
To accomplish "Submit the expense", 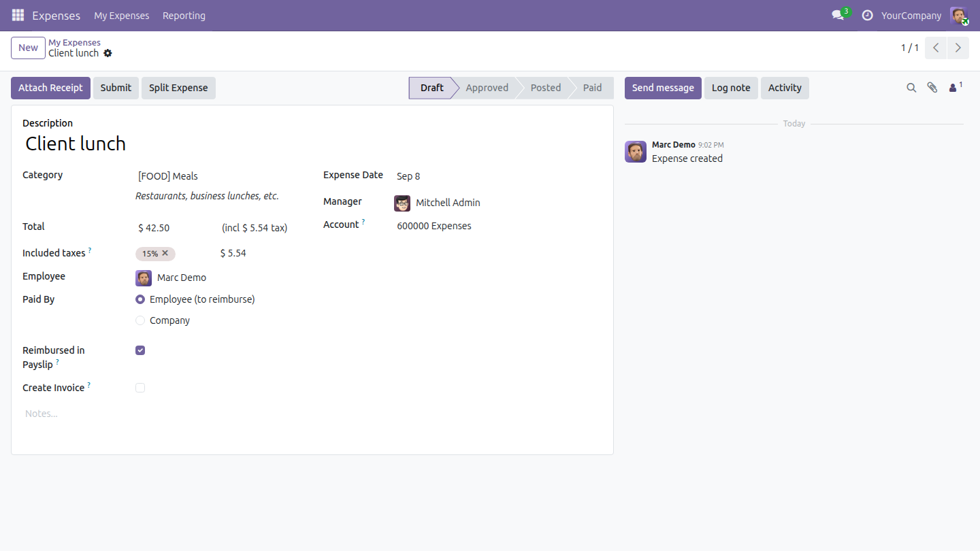I will point(116,88).
